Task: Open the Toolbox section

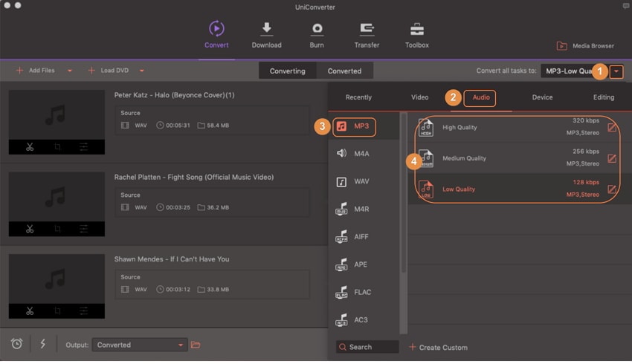Action: coord(417,35)
